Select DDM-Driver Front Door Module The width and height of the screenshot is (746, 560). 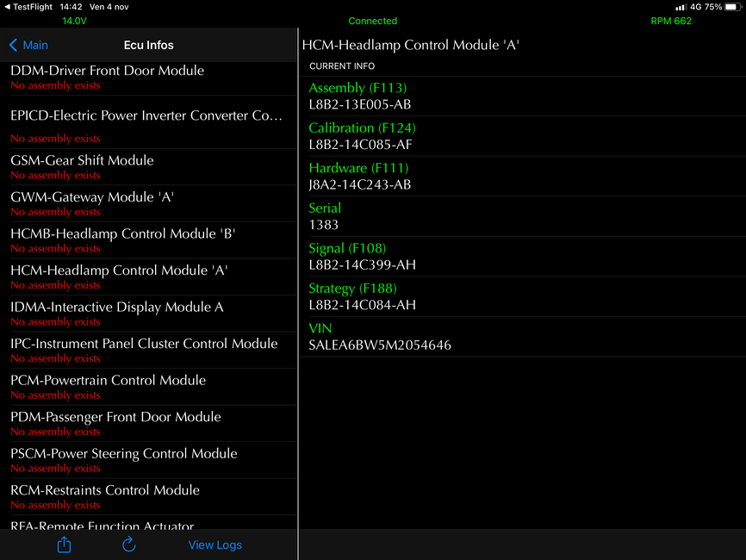point(148,77)
